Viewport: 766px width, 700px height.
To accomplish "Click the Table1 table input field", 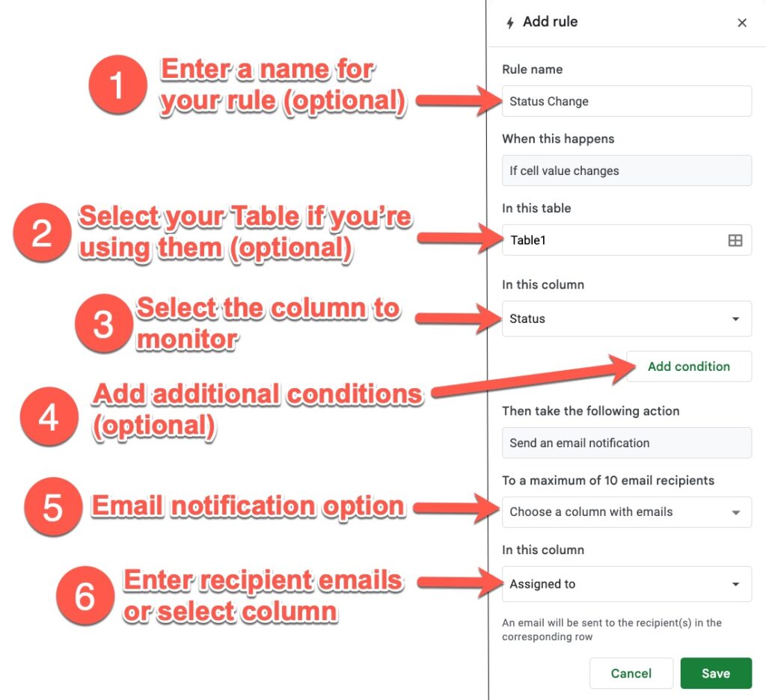I will pos(613,240).
